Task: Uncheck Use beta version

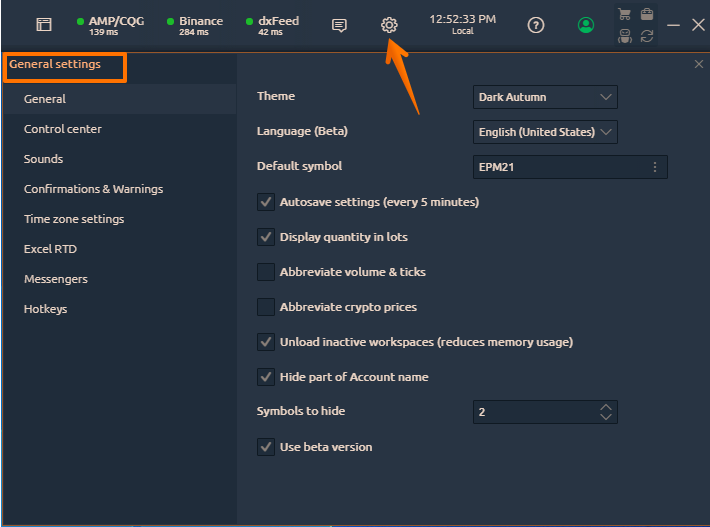Action: coord(266,447)
